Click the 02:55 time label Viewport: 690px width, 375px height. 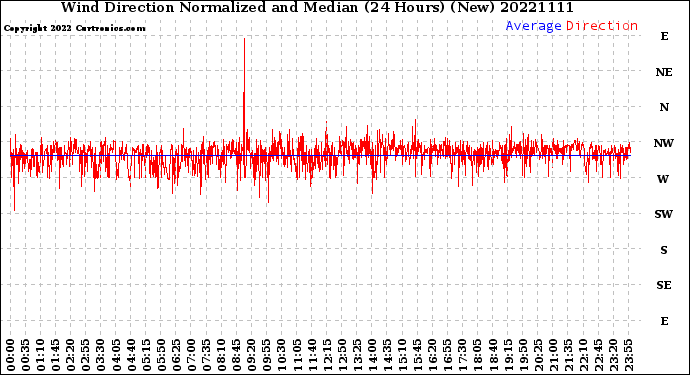tap(86, 355)
